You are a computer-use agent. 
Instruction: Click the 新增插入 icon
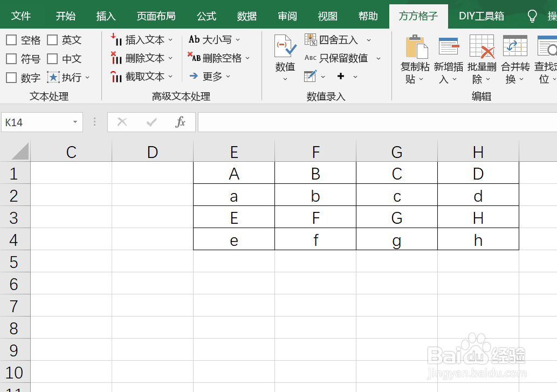point(449,46)
